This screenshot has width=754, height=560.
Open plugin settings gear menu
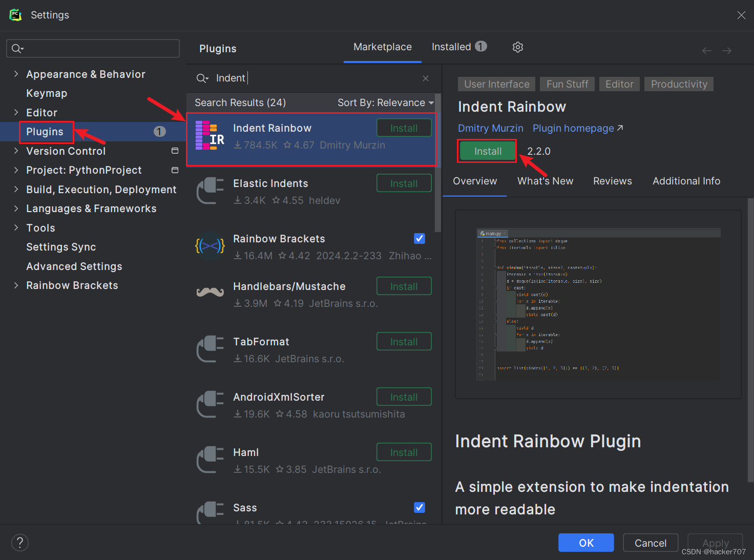pyautogui.click(x=518, y=47)
